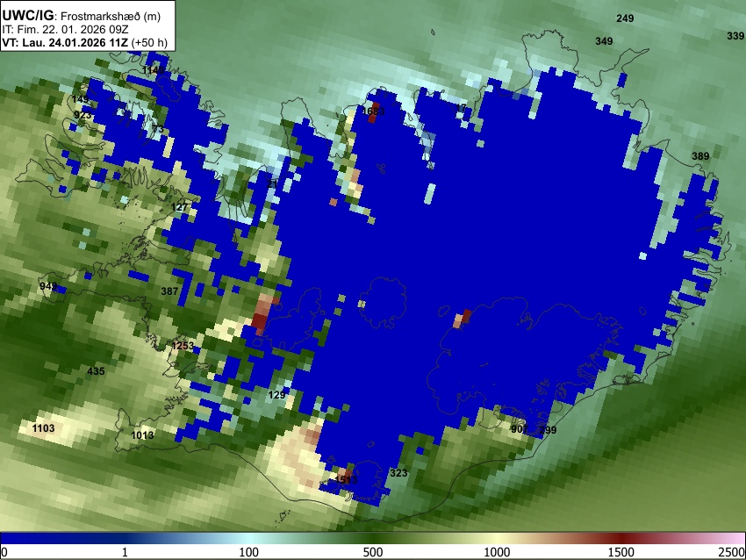Viewport: 746px width, 560px height.
Task: Click the map value '323'
Action: [398, 473]
